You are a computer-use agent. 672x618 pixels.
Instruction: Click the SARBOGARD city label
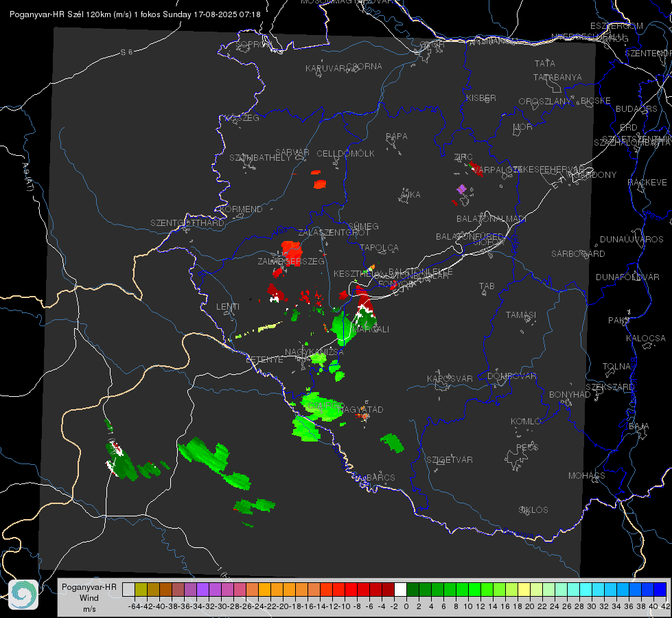[578, 254]
